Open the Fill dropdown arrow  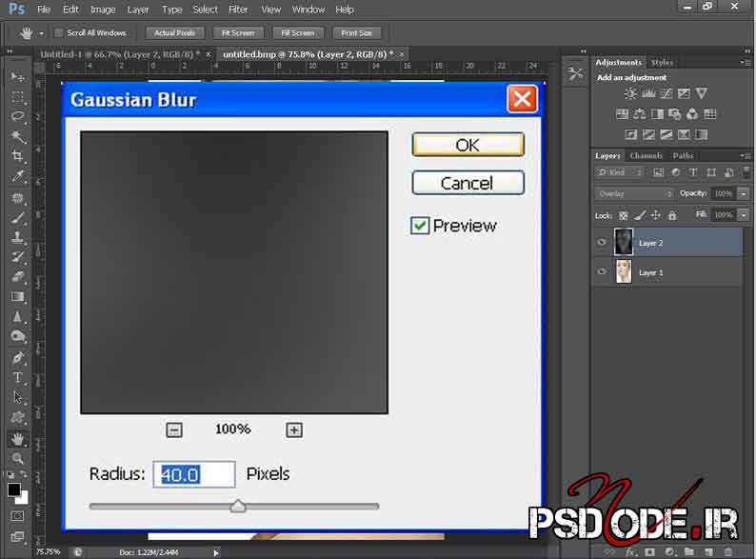click(x=744, y=214)
